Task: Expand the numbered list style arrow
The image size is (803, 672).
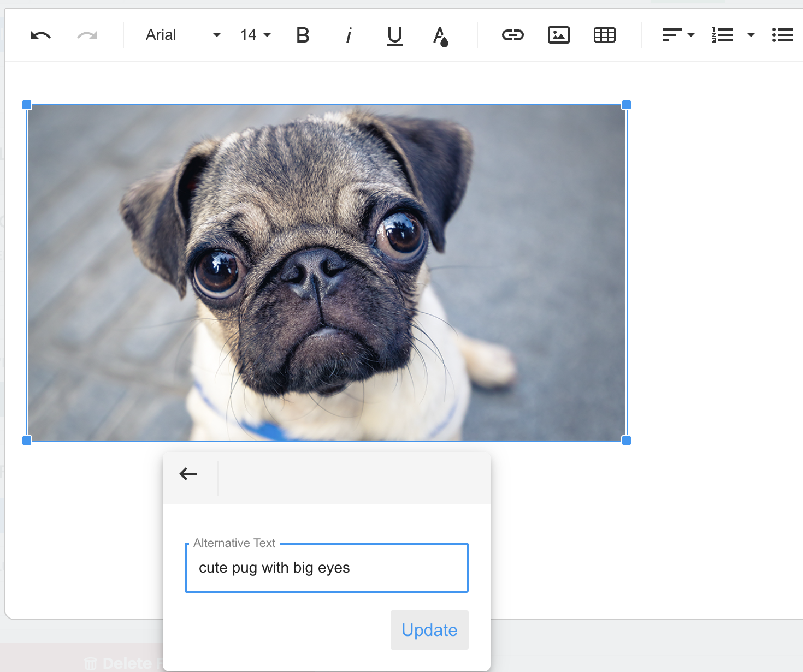Action: tap(751, 35)
